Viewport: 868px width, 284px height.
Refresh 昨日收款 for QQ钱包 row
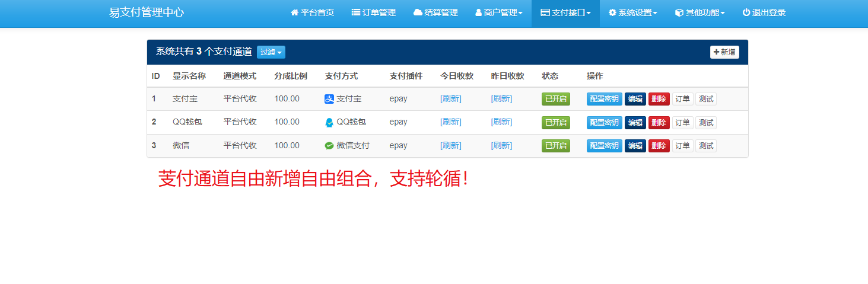(x=502, y=122)
